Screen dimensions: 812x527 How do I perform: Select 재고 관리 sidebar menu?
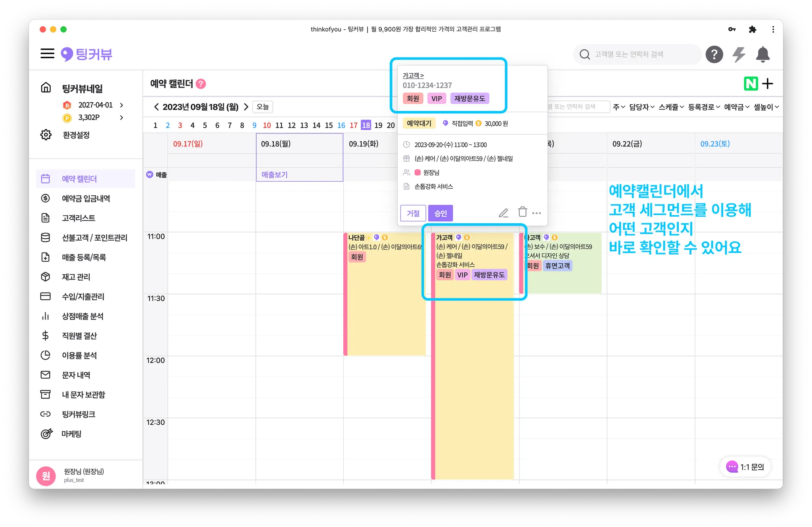[76, 277]
